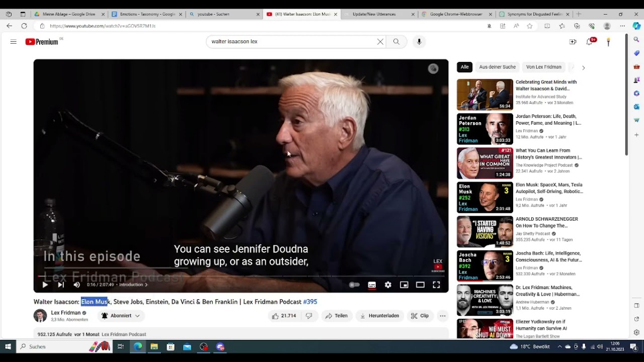Open video player settings gear
Viewport: 644px width, 362px height.
pyautogui.click(x=388, y=285)
